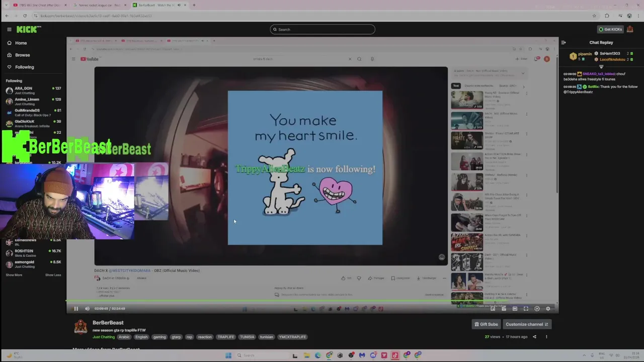Share the video with share icon
The height and width of the screenshot is (362, 644).
pyautogui.click(x=534, y=337)
